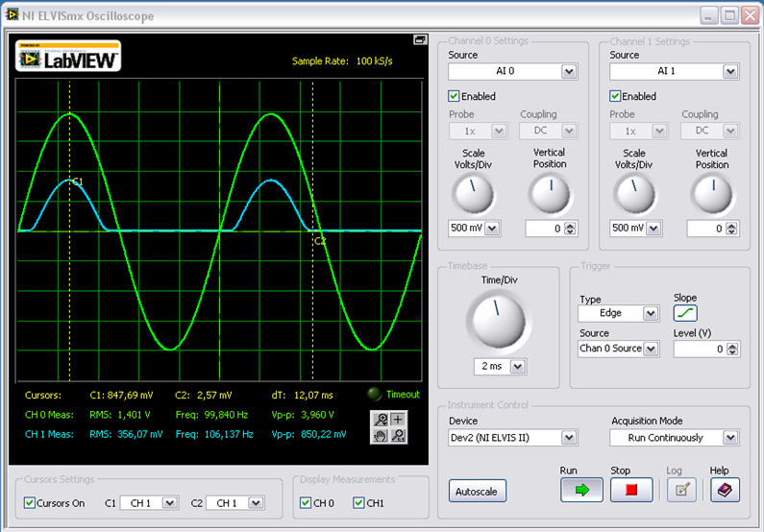Click the dT: 12,07 ms reading
Screen dimensions: 764x532
[x=302, y=396]
